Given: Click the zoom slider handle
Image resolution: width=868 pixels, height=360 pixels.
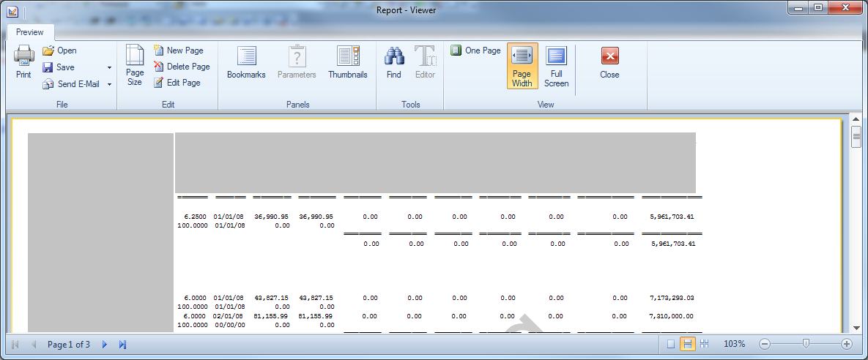Looking at the screenshot, I should coord(806,343).
